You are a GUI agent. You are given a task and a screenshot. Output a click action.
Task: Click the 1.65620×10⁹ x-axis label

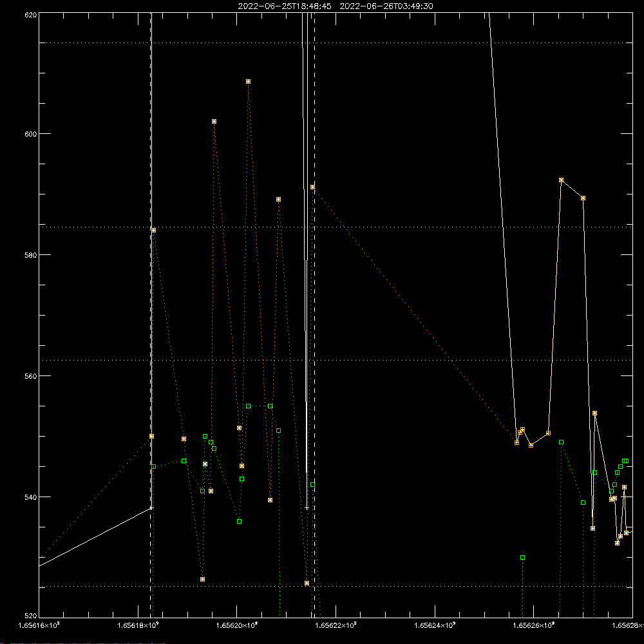[237, 625]
